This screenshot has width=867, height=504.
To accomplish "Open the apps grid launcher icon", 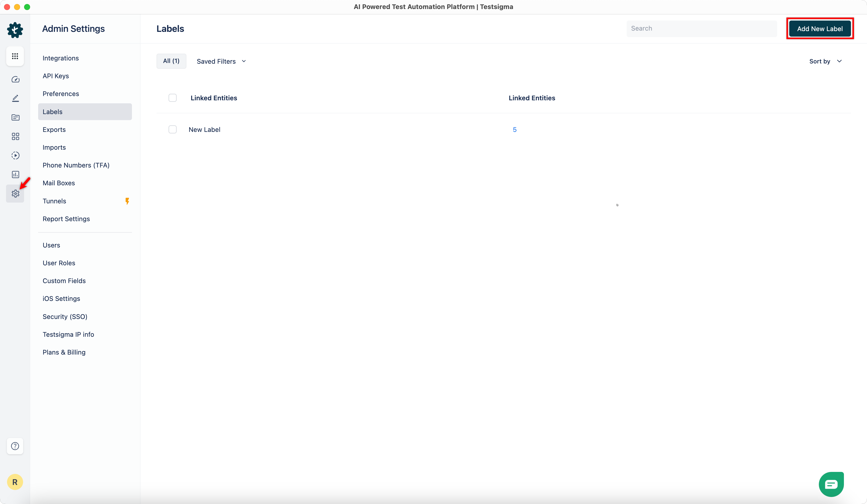I will pyautogui.click(x=15, y=56).
